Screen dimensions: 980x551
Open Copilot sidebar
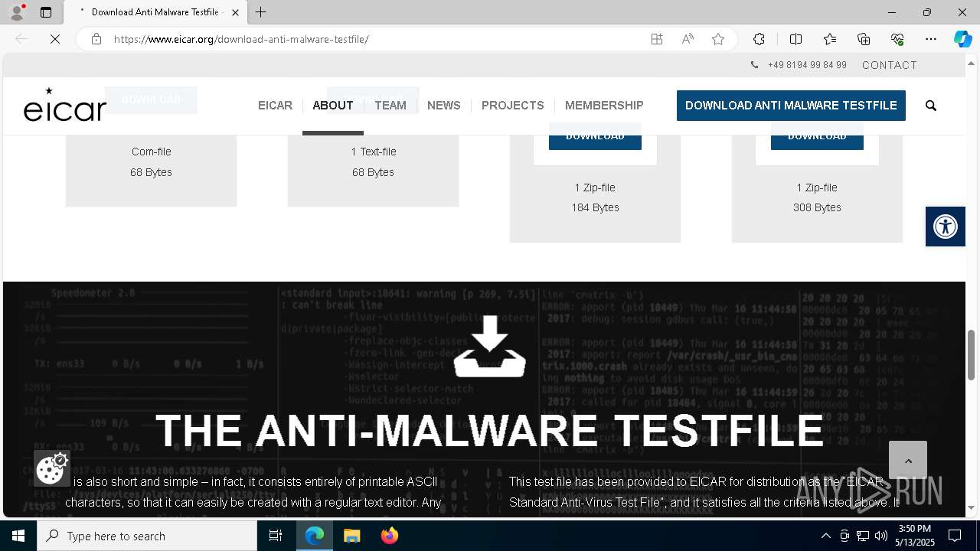(x=962, y=39)
